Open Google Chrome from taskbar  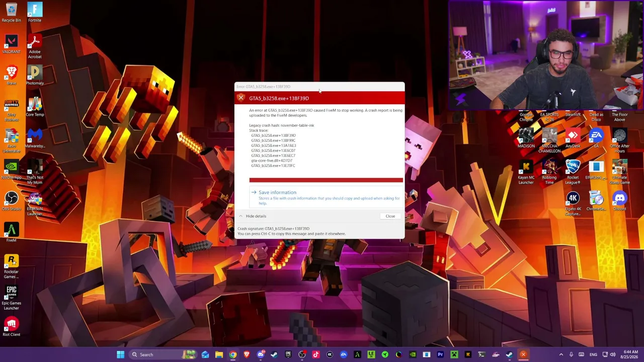click(x=233, y=354)
